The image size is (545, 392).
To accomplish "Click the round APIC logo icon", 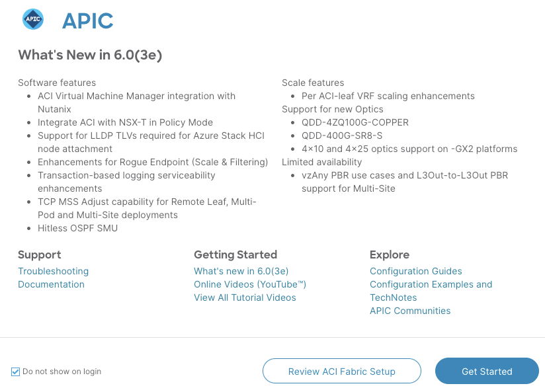I will click(x=33, y=19).
